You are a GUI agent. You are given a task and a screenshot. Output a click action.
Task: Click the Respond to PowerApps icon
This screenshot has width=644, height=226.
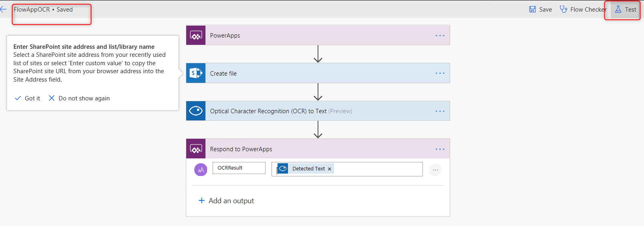(x=196, y=149)
